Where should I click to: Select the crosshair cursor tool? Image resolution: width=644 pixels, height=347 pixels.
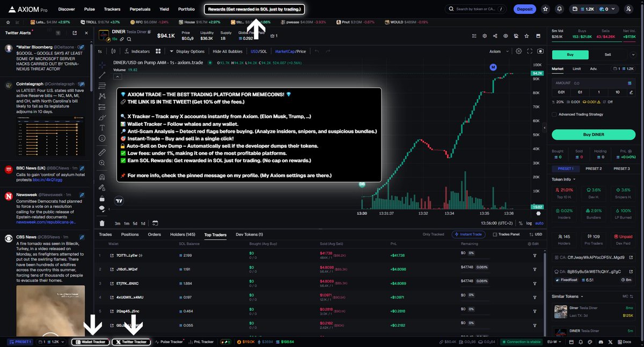[x=102, y=64]
